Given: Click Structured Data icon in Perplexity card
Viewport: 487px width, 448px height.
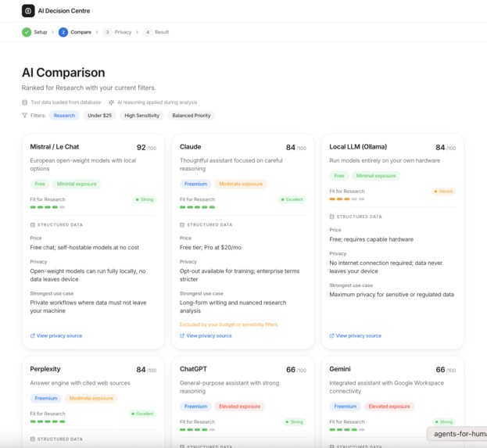Looking at the screenshot, I should point(33,439).
